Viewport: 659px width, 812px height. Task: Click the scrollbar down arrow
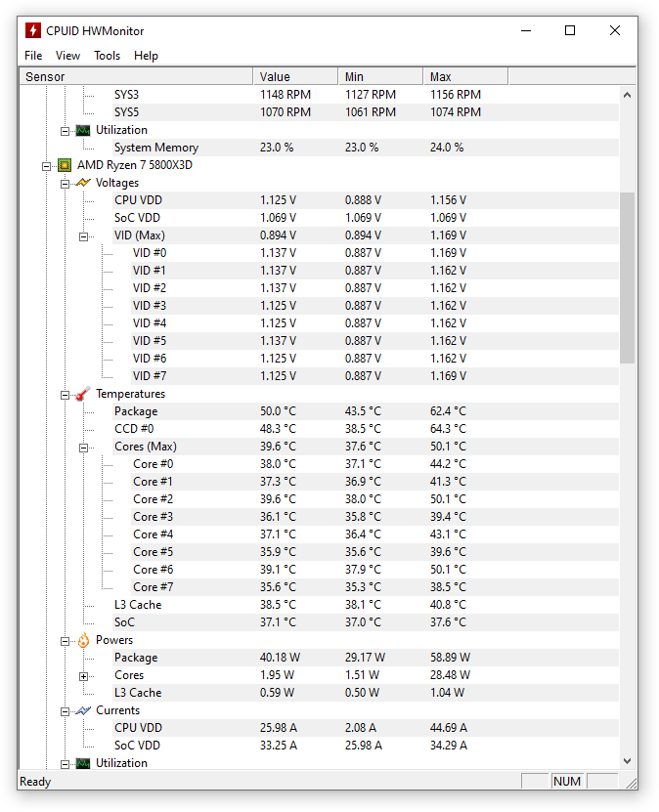click(627, 761)
